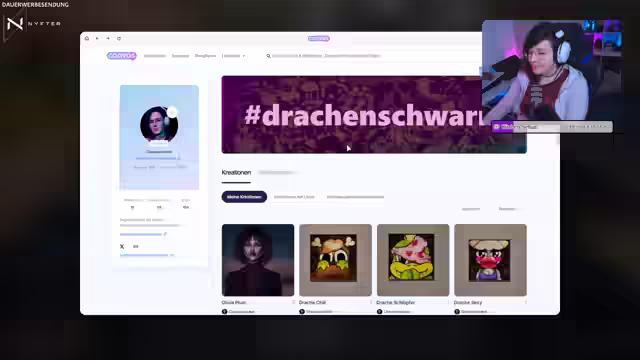This screenshot has width=640, height=360.
Task: Click the Drache Sexy title text
Action: coord(468,302)
